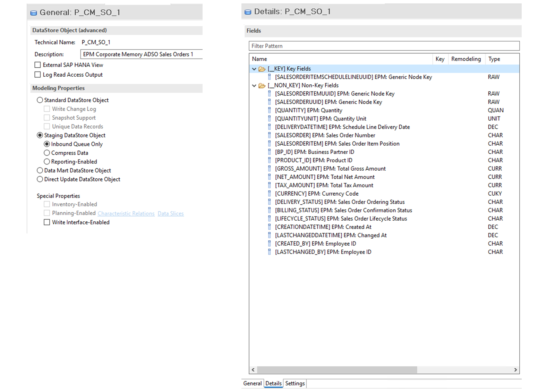Click the field icon of CREATIONDATETIME

click(x=270, y=227)
